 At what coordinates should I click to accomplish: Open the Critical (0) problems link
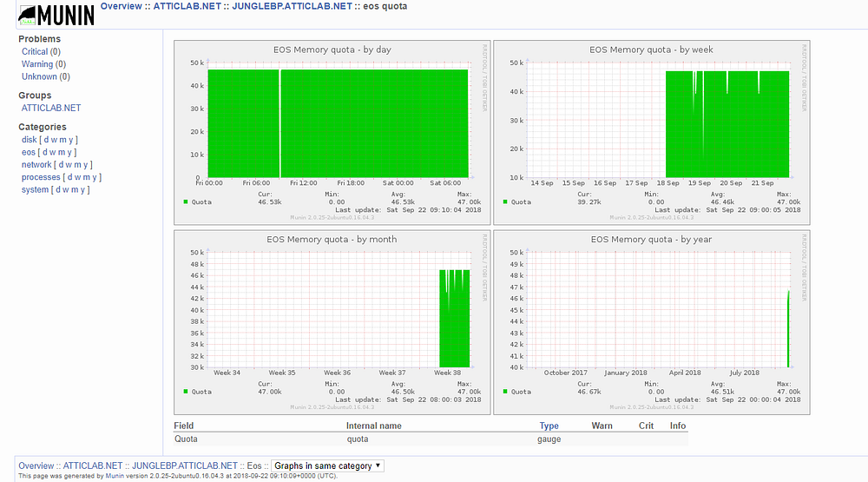point(41,51)
